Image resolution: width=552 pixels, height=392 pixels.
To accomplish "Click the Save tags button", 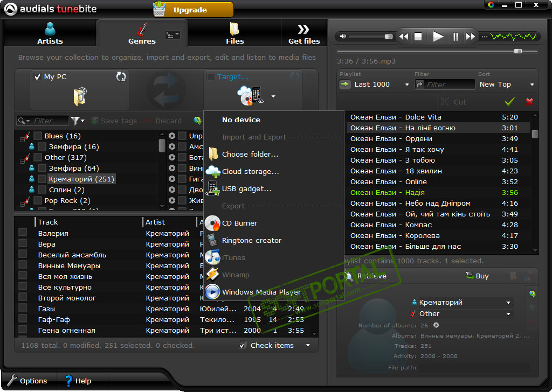I will click(x=114, y=121).
